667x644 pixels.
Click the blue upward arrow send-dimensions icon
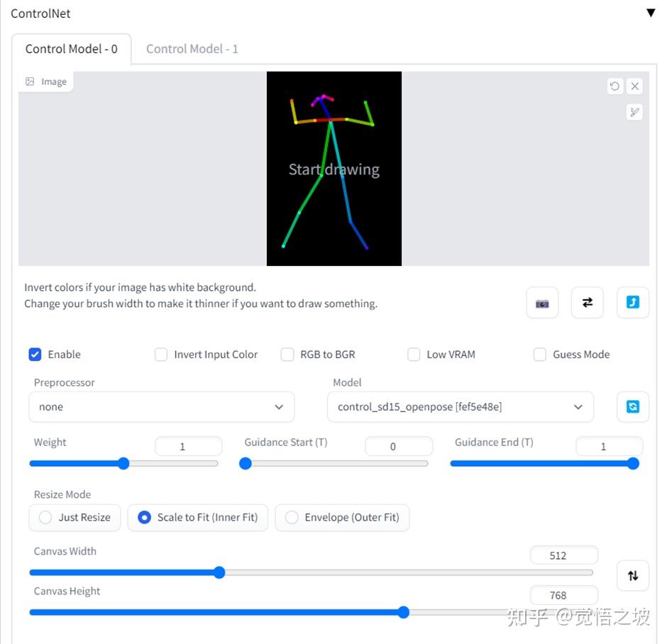click(x=633, y=303)
